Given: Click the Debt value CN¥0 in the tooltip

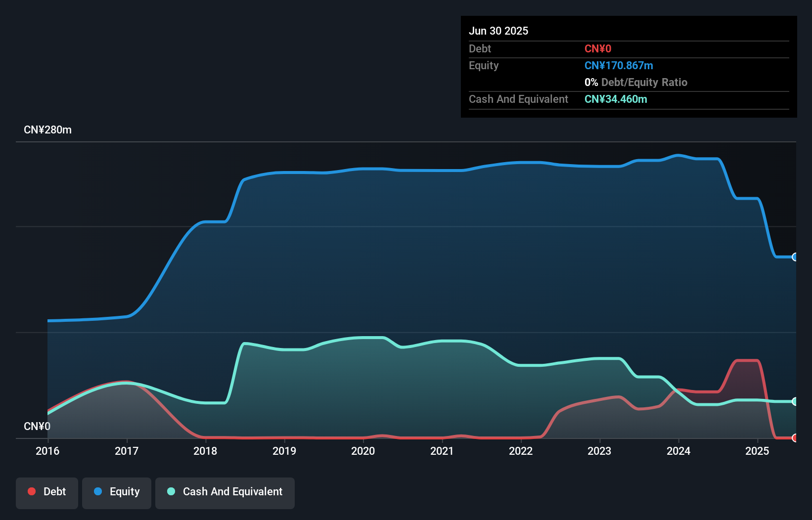Looking at the screenshot, I should pyautogui.click(x=598, y=48).
